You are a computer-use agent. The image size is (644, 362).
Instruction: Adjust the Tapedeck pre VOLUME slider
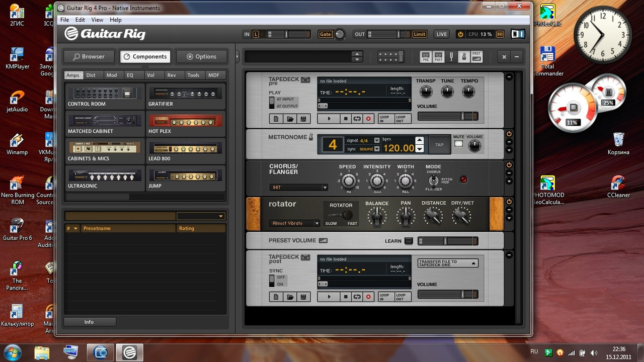(x=448, y=116)
